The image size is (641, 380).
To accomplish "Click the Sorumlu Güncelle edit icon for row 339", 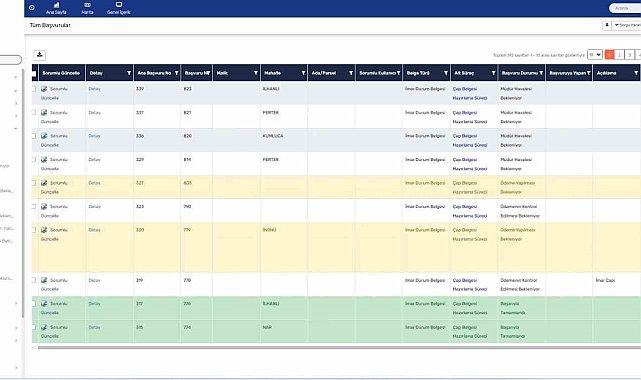I will coord(44,89).
